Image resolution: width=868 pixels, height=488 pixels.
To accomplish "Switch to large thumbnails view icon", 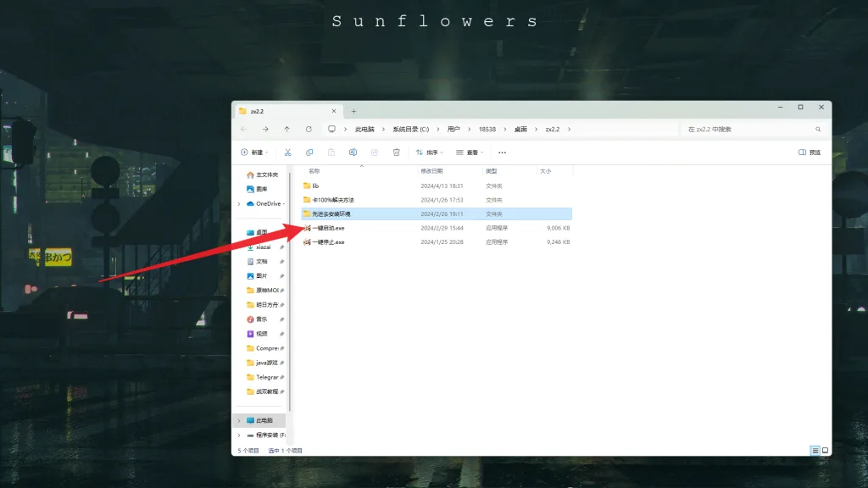I will pos(825,451).
